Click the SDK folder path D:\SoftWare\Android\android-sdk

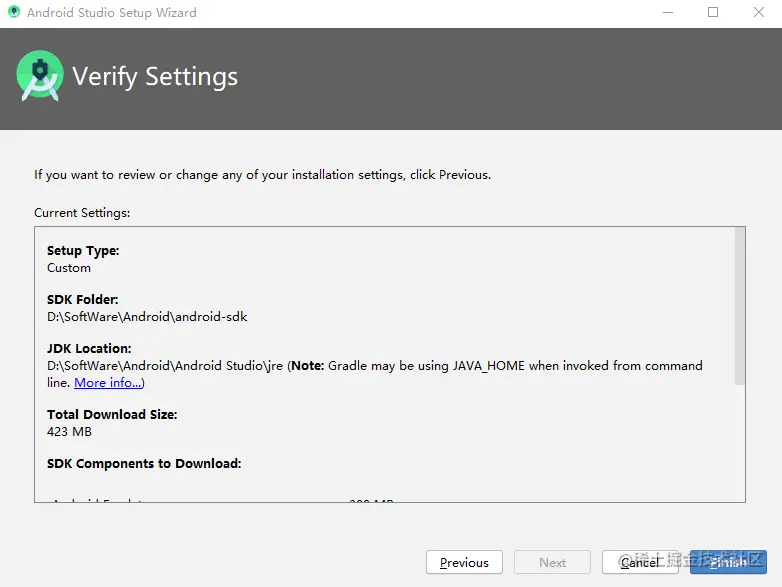[x=147, y=317]
